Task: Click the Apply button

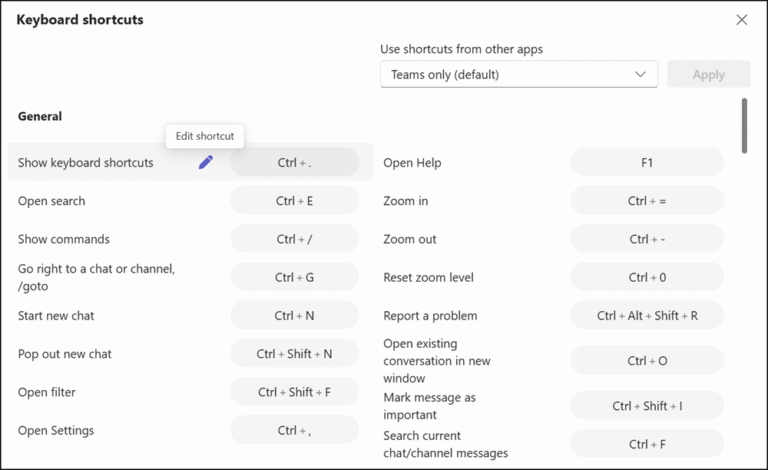Action: (708, 74)
